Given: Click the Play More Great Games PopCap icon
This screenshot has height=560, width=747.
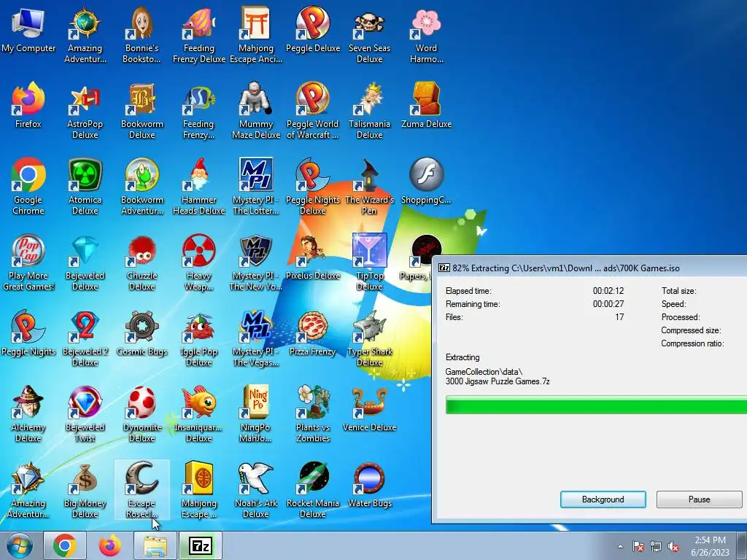Looking at the screenshot, I should tap(28, 262).
